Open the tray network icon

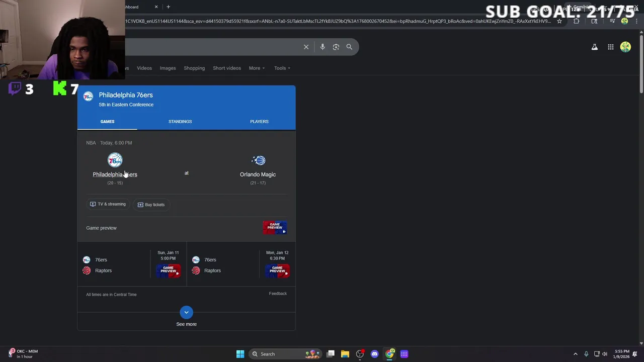point(596,354)
